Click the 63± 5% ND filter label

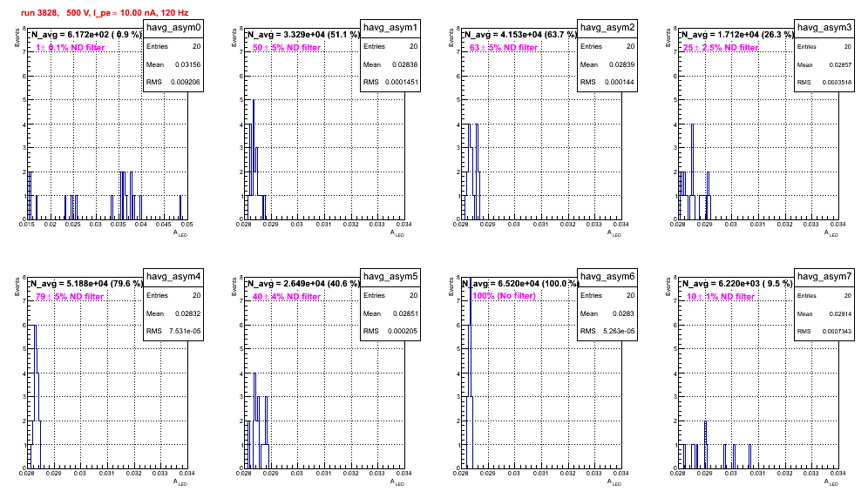pos(504,48)
